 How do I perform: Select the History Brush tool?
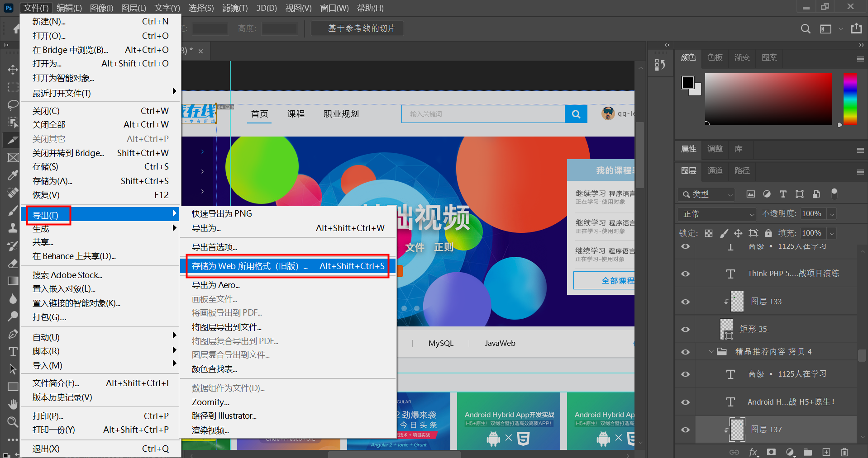(x=13, y=246)
